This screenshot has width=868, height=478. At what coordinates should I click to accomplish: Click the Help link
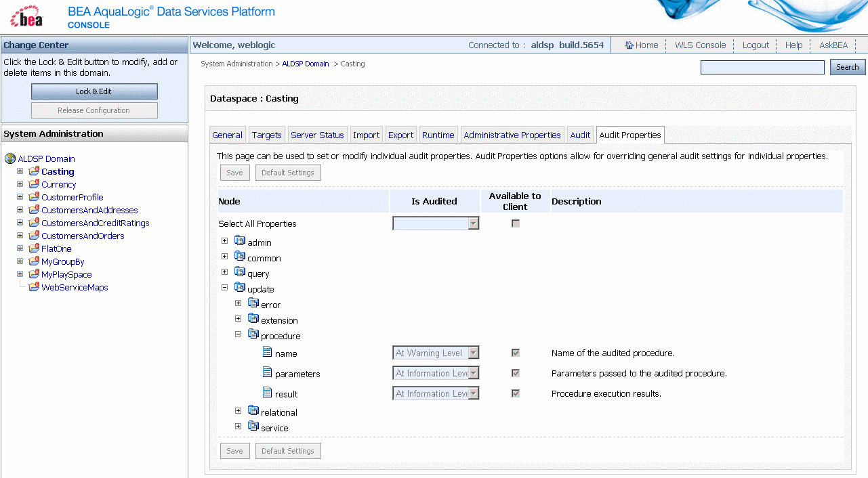pyautogui.click(x=794, y=45)
